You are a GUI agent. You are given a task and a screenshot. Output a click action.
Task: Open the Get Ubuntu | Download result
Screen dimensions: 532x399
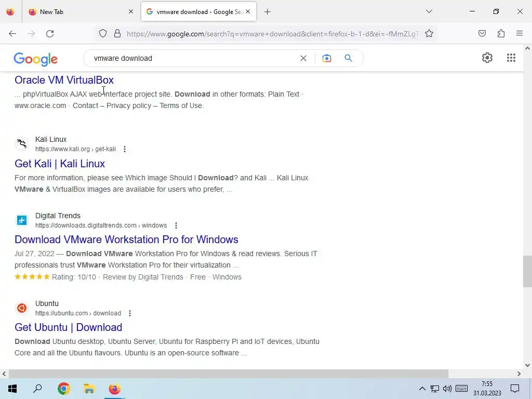pos(68,327)
